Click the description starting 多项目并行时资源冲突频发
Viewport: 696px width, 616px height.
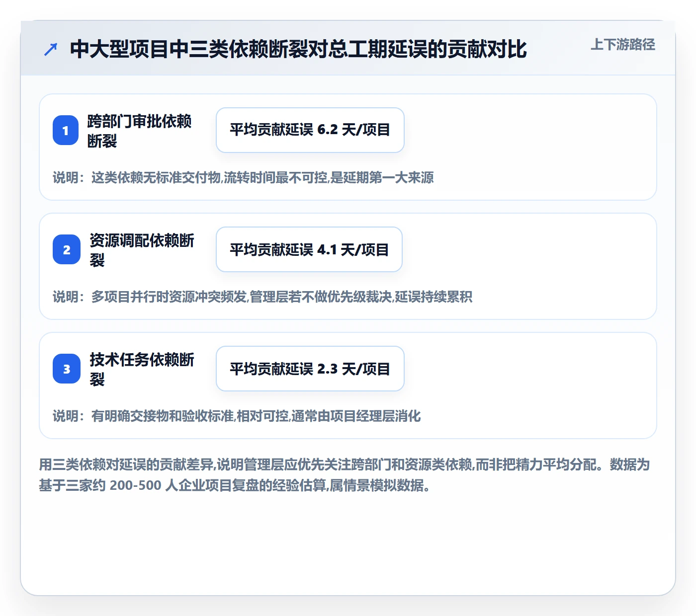pos(262,297)
